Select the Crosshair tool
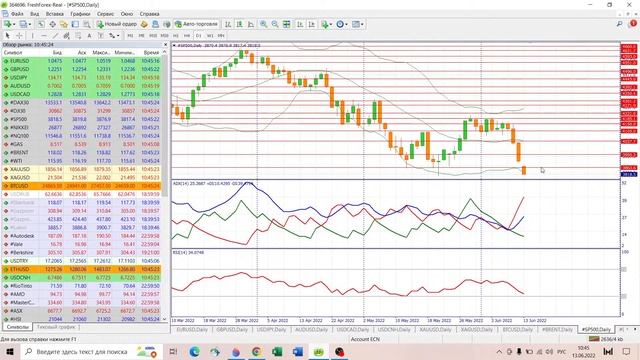640x360 pixels. click(19, 36)
